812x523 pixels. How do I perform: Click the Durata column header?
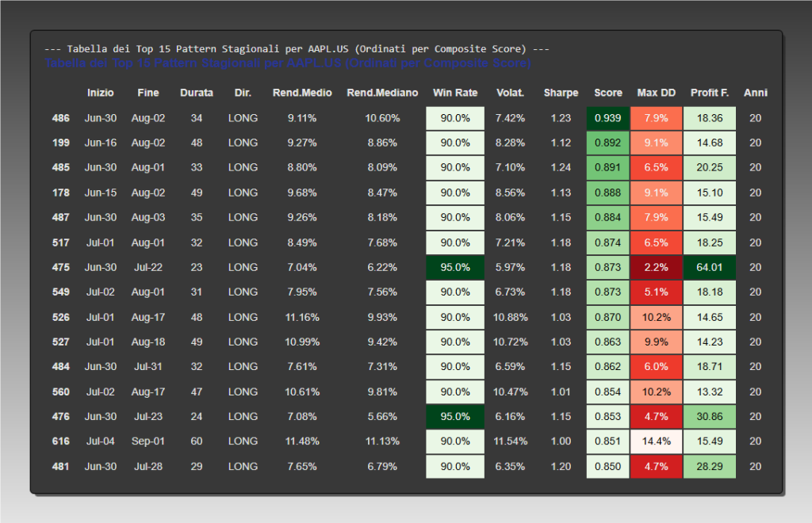[197, 93]
